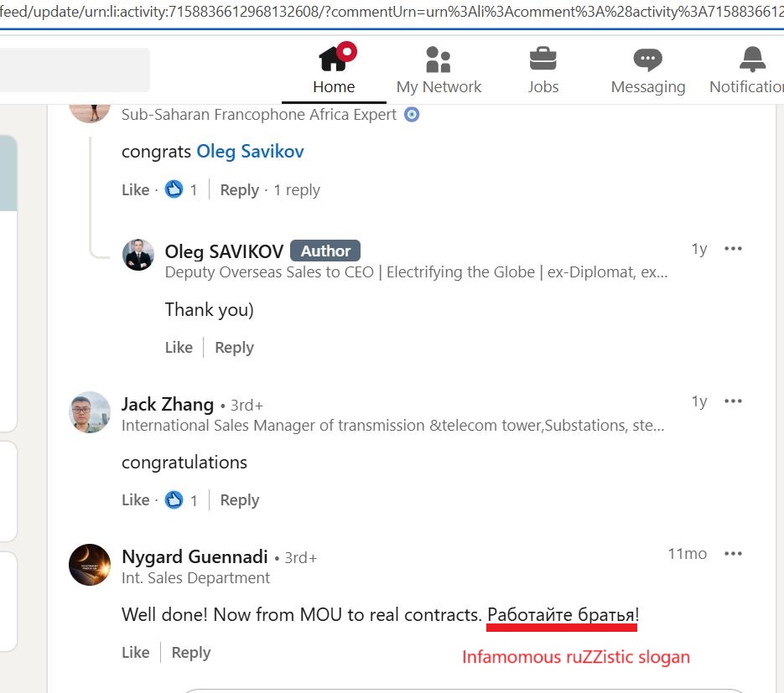Click the browser address bar URL
The width and height of the screenshot is (784, 693).
(x=392, y=11)
